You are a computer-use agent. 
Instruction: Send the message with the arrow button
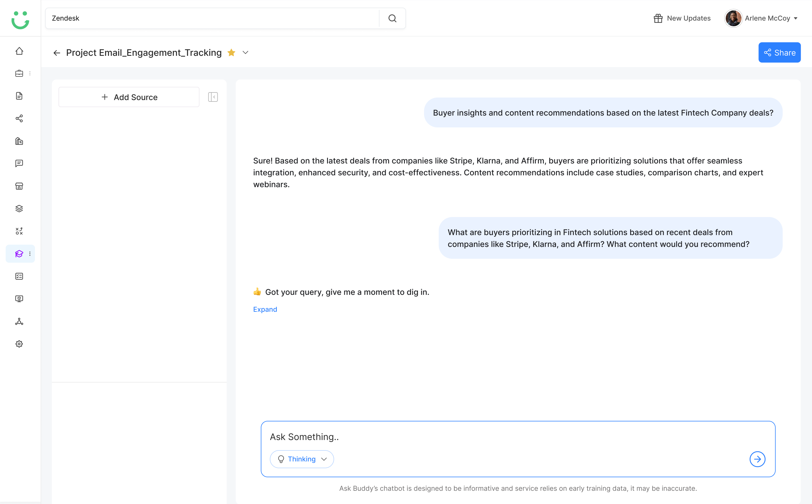[x=757, y=459]
